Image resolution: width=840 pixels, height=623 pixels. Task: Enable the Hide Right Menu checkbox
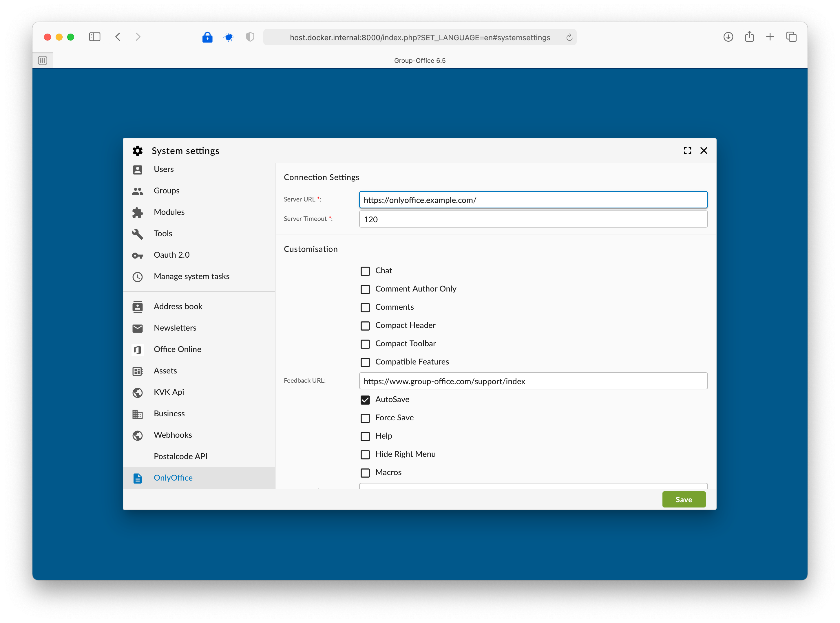click(365, 455)
